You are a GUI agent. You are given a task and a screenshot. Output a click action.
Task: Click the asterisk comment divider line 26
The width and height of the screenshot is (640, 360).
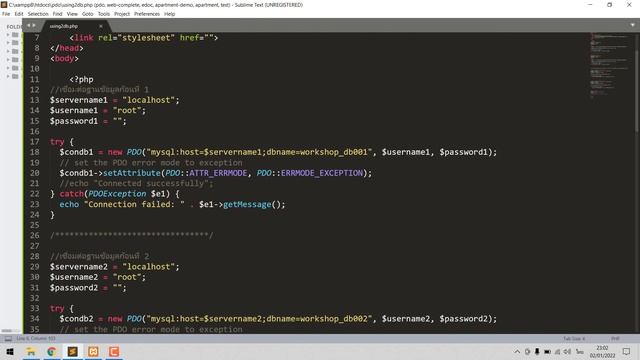(x=131, y=236)
